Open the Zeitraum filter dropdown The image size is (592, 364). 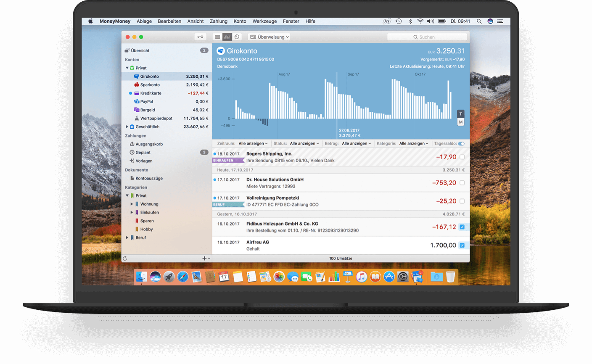coord(253,144)
